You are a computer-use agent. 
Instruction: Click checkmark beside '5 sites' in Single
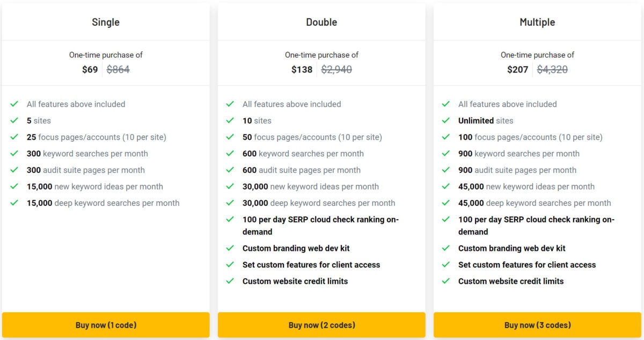[x=14, y=120]
